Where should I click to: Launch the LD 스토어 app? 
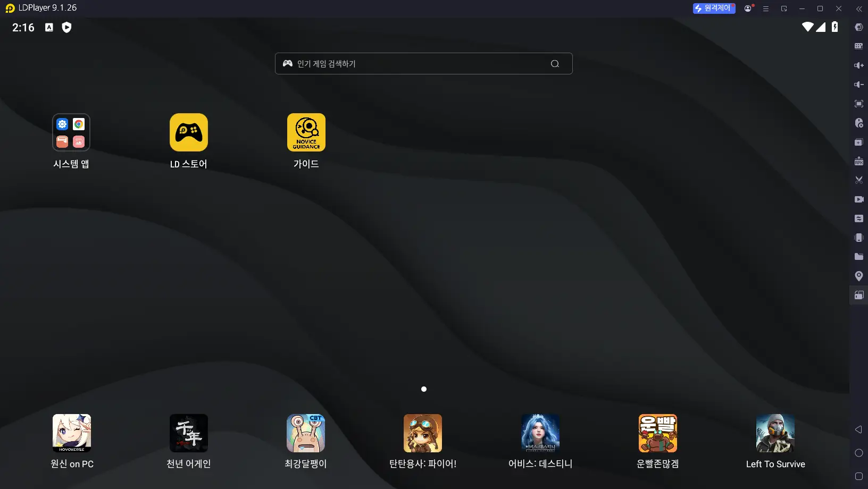pyautogui.click(x=189, y=132)
